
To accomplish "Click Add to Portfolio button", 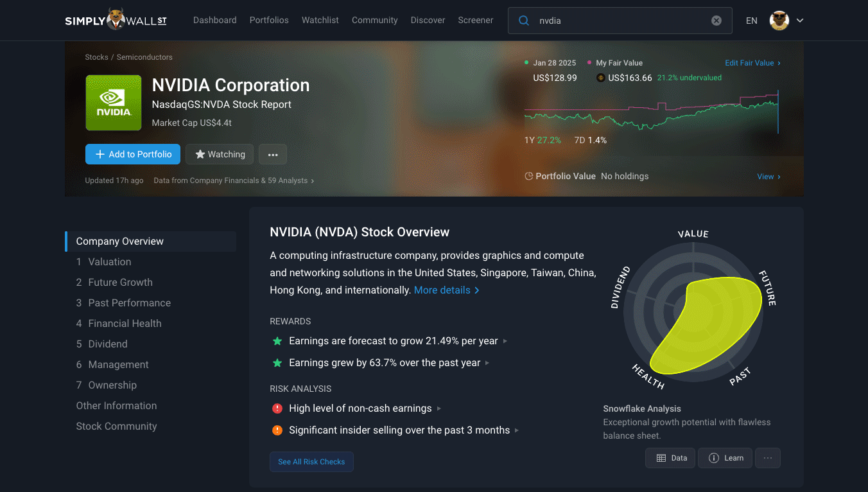I will pos(133,154).
